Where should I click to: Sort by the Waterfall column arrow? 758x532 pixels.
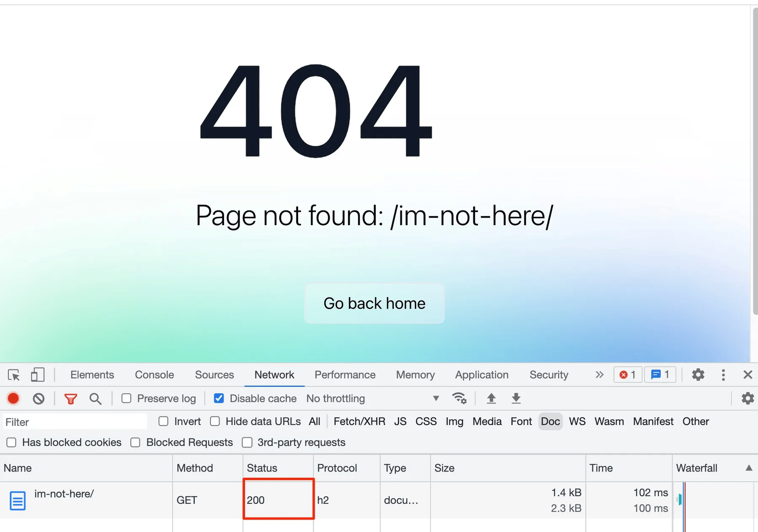pyautogui.click(x=749, y=468)
